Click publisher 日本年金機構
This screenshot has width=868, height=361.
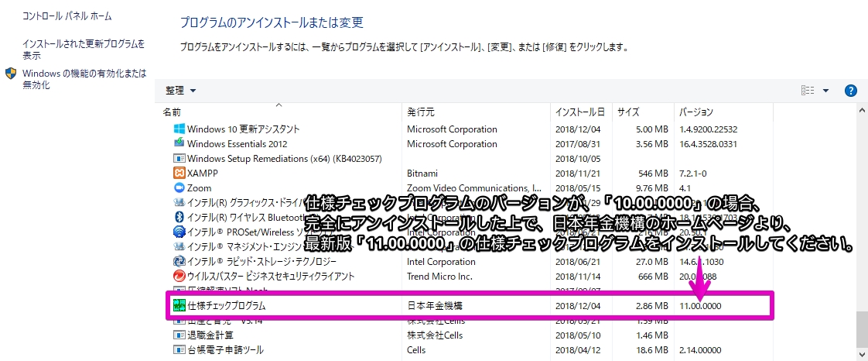(435, 305)
